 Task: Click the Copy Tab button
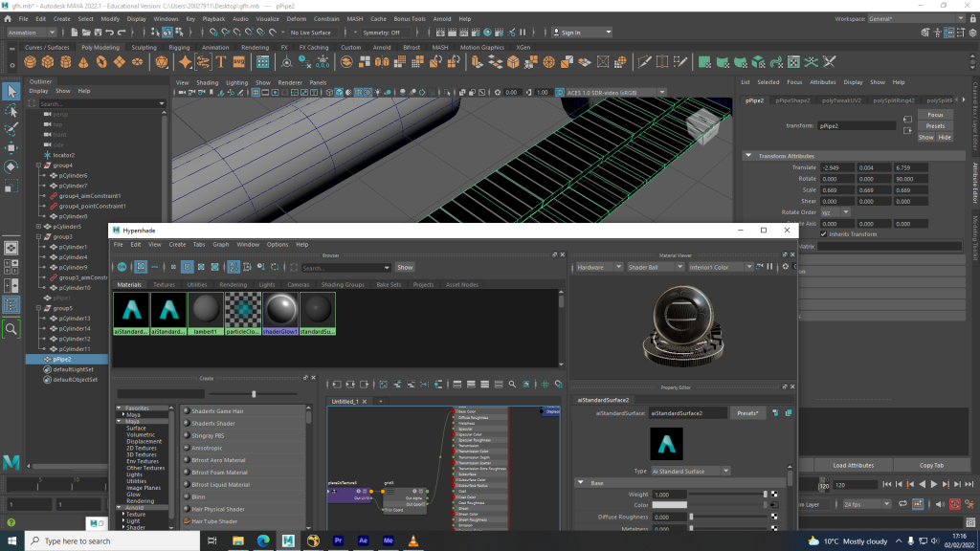931,466
